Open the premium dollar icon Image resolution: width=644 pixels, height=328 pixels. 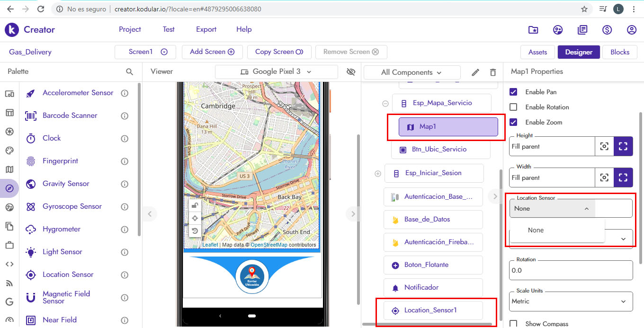coord(607,29)
